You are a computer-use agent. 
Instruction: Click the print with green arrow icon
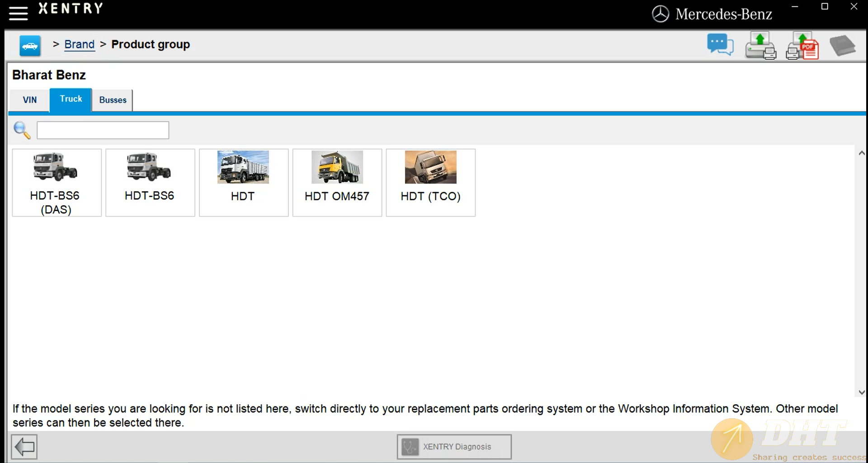coord(760,46)
